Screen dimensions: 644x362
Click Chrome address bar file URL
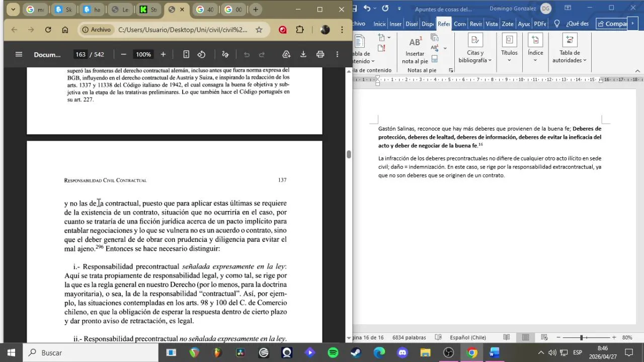pos(183,30)
